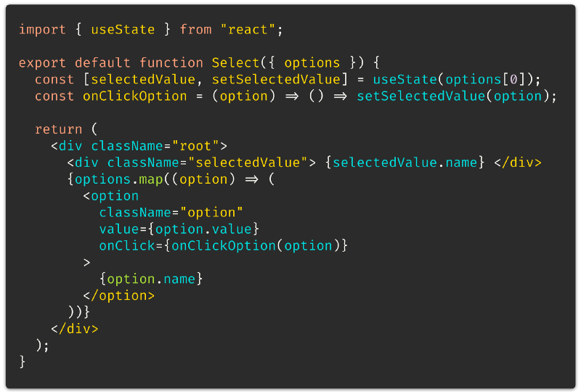Click the opening <option tag name

(115, 196)
